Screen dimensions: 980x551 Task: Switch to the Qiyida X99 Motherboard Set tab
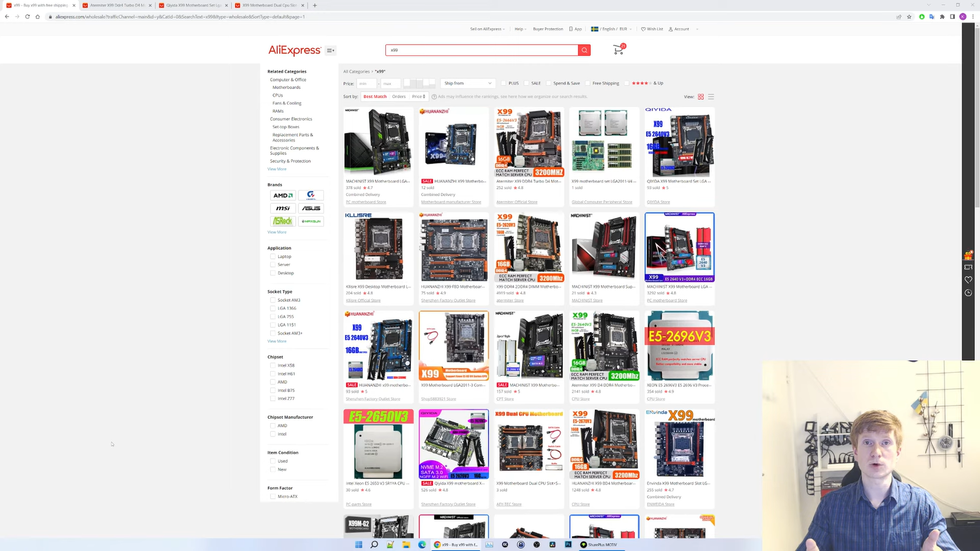point(192,6)
